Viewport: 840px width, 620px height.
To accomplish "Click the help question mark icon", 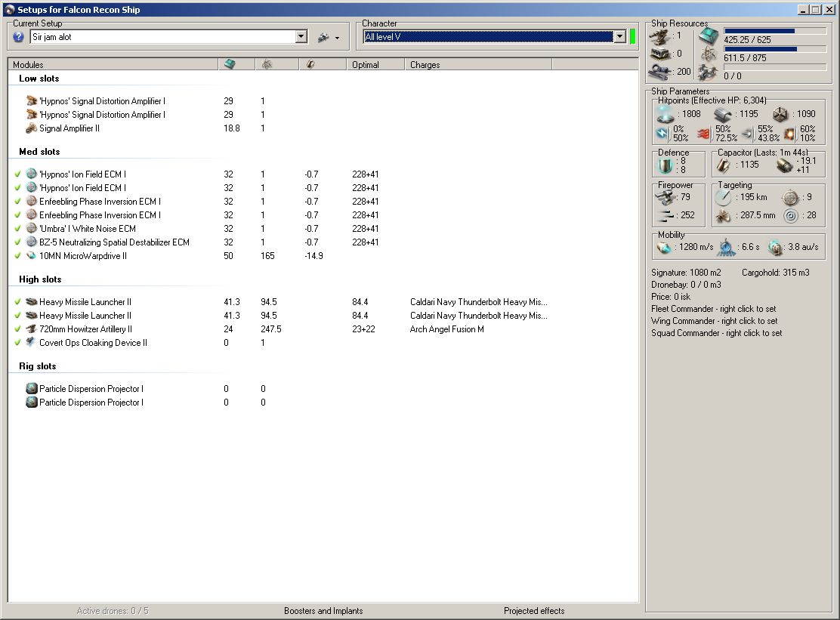I will coord(18,37).
